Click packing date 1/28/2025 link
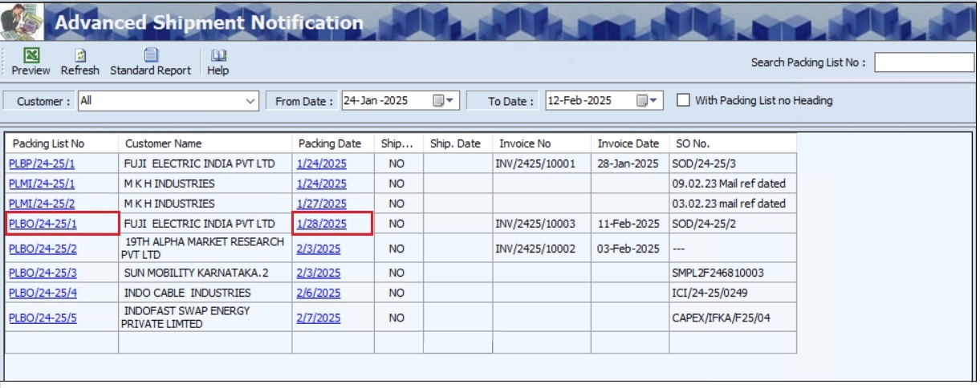 coord(322,224)
